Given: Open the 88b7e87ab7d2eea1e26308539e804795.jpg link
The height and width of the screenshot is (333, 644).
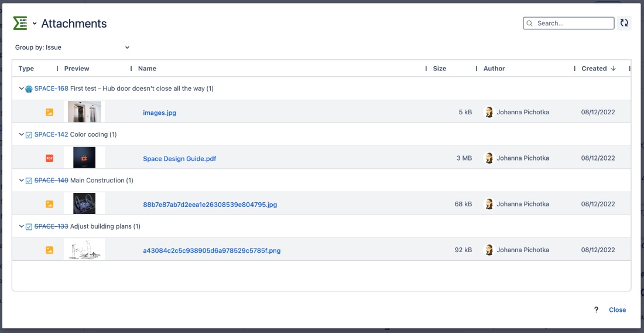Looking at the screenshot, I should pos(210,205).
